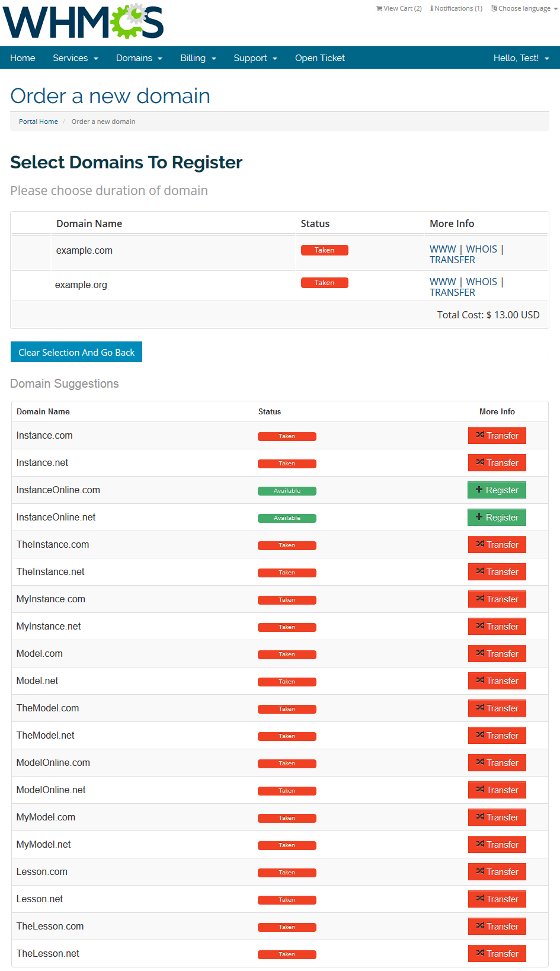Open Notifications (1) indicator

[456, 8]
